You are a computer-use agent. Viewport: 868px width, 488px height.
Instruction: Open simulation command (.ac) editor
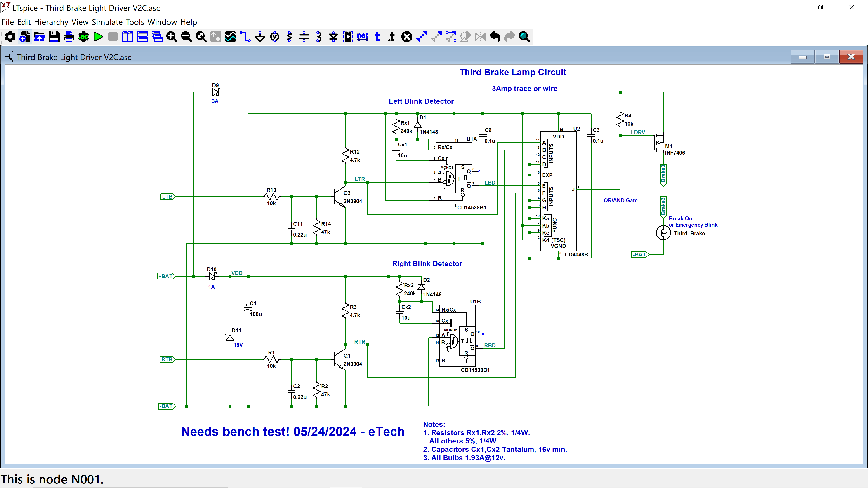point(84,36)
